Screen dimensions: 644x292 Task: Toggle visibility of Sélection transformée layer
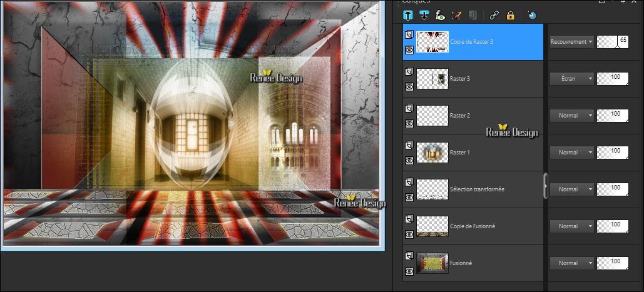coord(409,197)
